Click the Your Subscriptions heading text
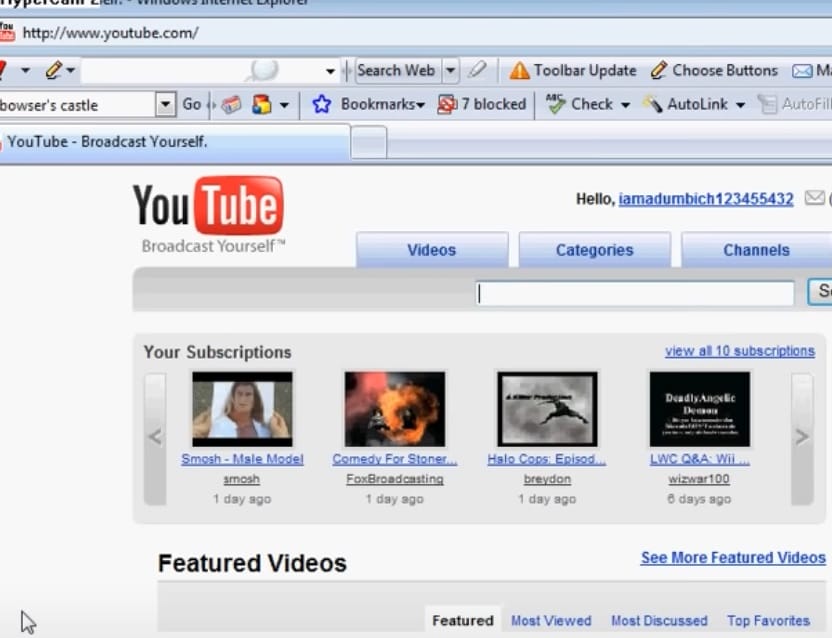Screen dimensions: 832x638 pos(218,352)
